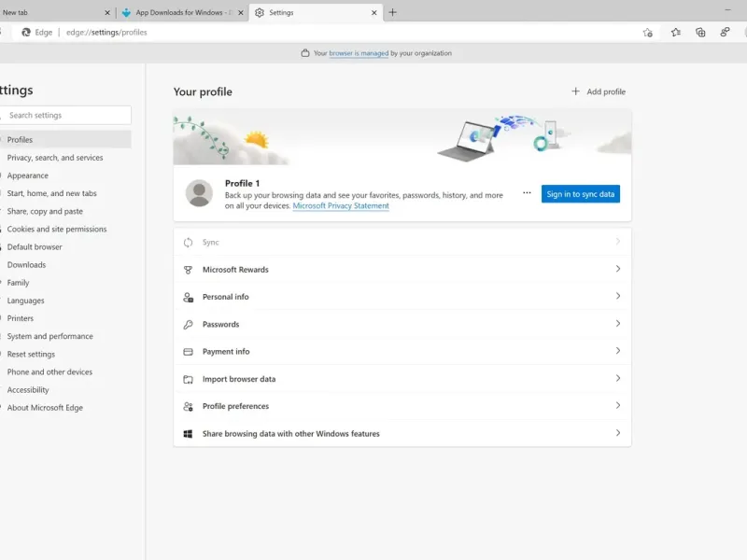Click the add to favorites star icon
Screen dimensions: 747x560
647,33
